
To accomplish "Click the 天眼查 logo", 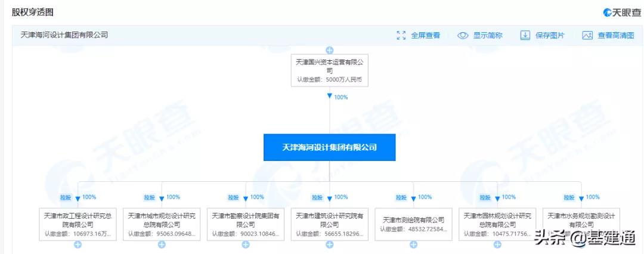I will (622, 13).
